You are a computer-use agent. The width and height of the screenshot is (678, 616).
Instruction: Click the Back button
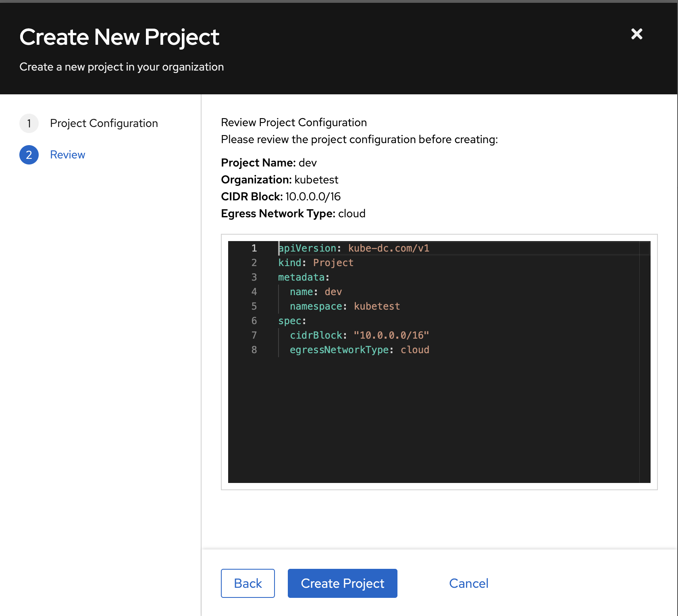[247, 583]
